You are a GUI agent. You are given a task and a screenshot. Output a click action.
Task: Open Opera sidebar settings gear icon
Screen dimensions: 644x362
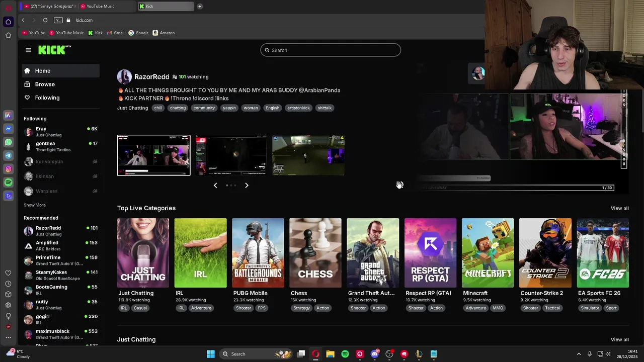(x=8, y=305)
